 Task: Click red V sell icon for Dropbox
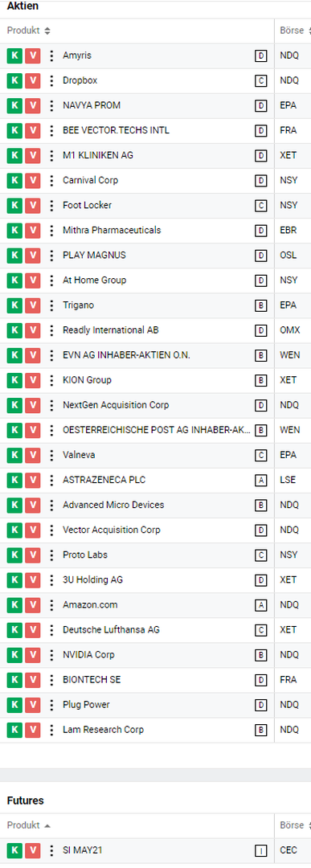point(33,81)
